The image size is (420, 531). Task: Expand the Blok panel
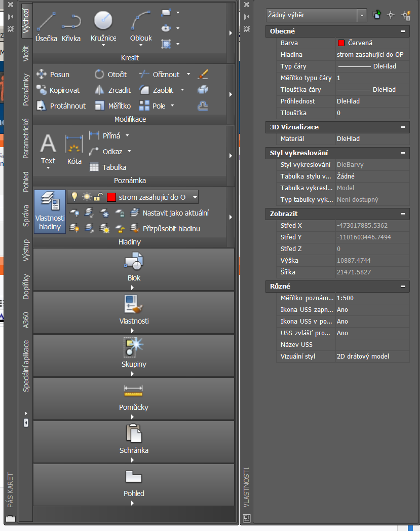134,269
